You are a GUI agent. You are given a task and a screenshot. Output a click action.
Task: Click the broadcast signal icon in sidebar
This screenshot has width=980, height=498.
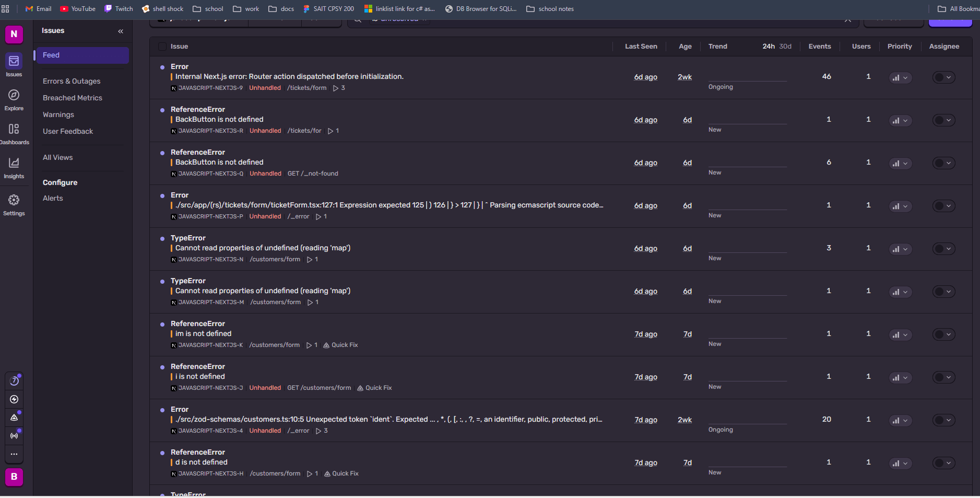point(14,435)
